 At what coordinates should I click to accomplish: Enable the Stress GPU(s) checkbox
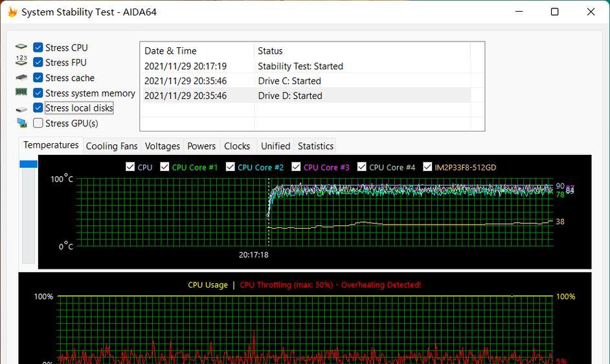(x=38, y=123)
